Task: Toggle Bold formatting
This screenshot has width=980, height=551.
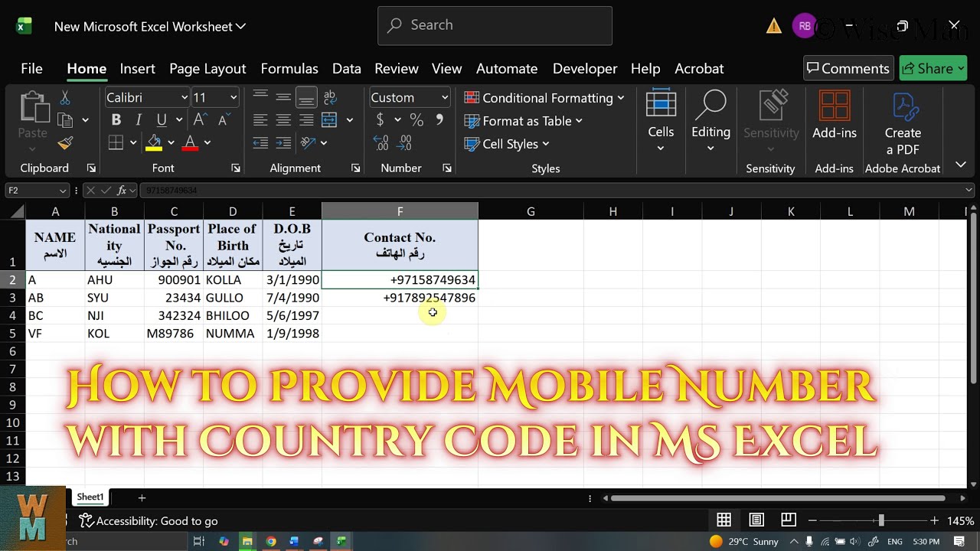Action: tap(116, 120)
